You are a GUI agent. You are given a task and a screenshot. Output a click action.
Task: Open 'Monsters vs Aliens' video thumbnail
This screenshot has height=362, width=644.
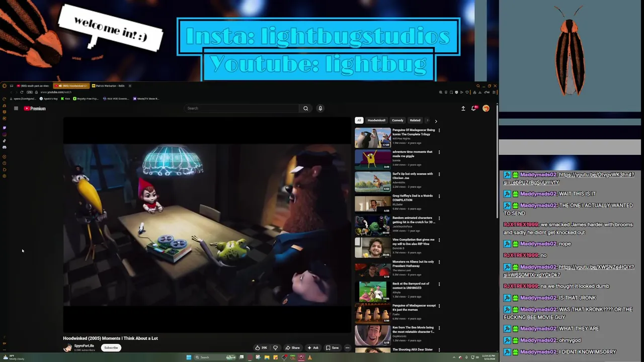click(x=373, y=269)
